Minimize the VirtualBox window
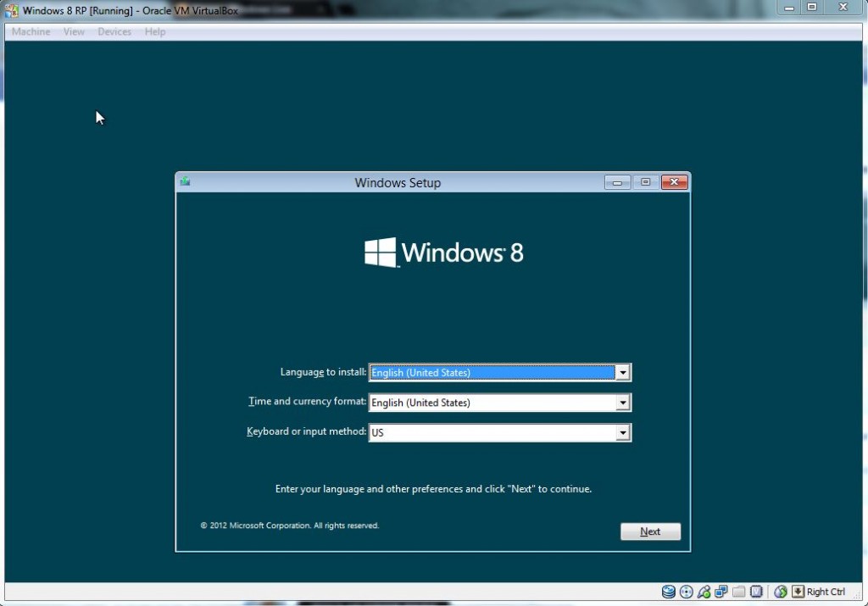Screen dimensions: 868x606 789,7
